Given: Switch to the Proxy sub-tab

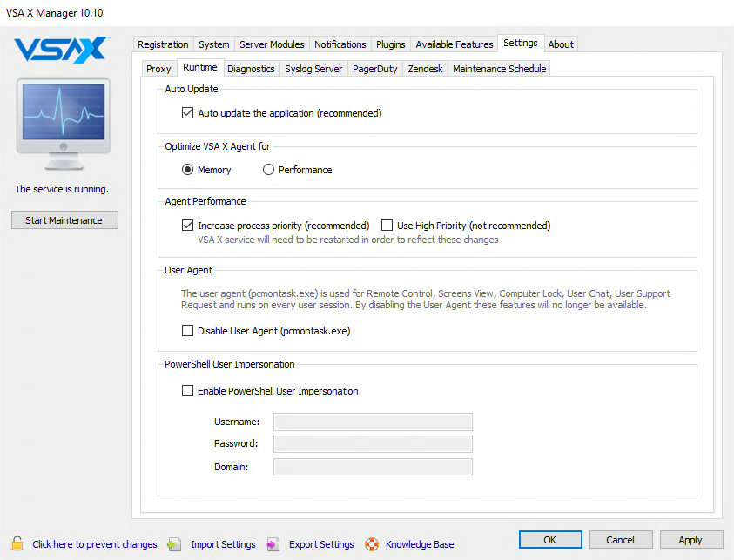Looking at the screenshot, I should [158, 69].
